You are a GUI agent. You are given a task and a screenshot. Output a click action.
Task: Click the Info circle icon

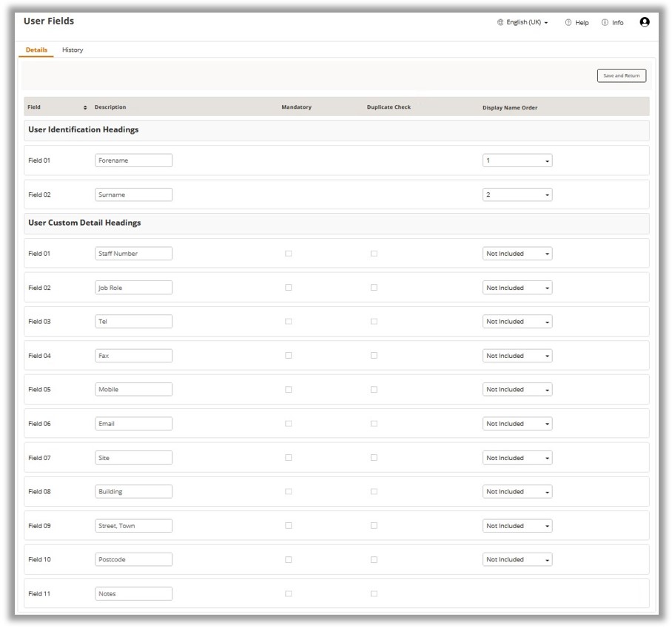point(605,23)
